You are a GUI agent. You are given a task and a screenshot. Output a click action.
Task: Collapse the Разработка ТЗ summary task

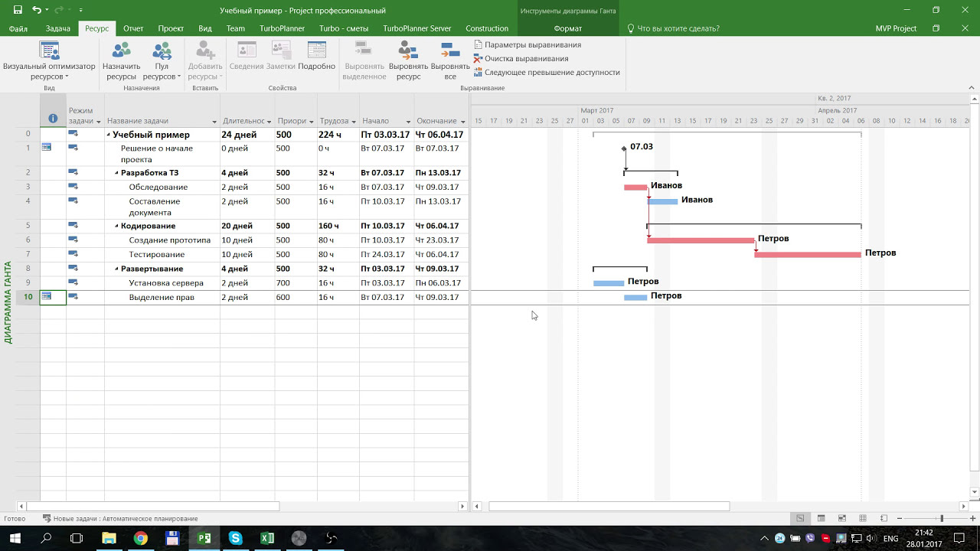click(116, 173)
